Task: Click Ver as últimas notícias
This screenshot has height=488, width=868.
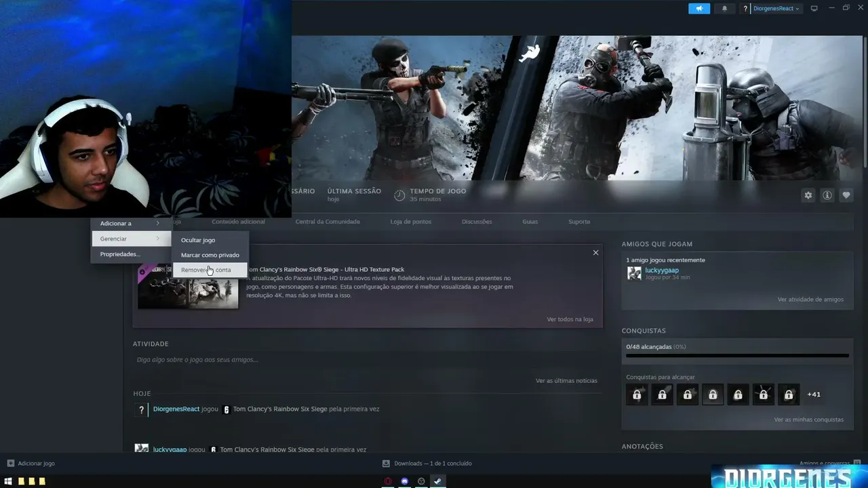Action: tap(566, 381)
